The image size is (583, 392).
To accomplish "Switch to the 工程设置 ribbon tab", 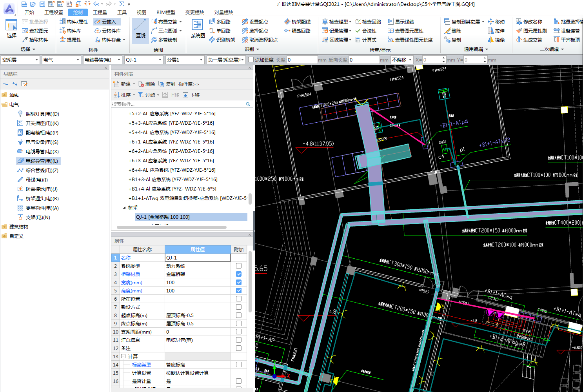I will click(54, 12).
